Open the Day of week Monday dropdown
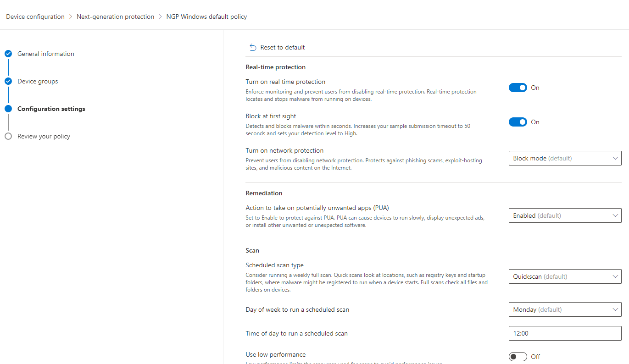This screenshot has width=629, height=364. [x=565, y=309]
